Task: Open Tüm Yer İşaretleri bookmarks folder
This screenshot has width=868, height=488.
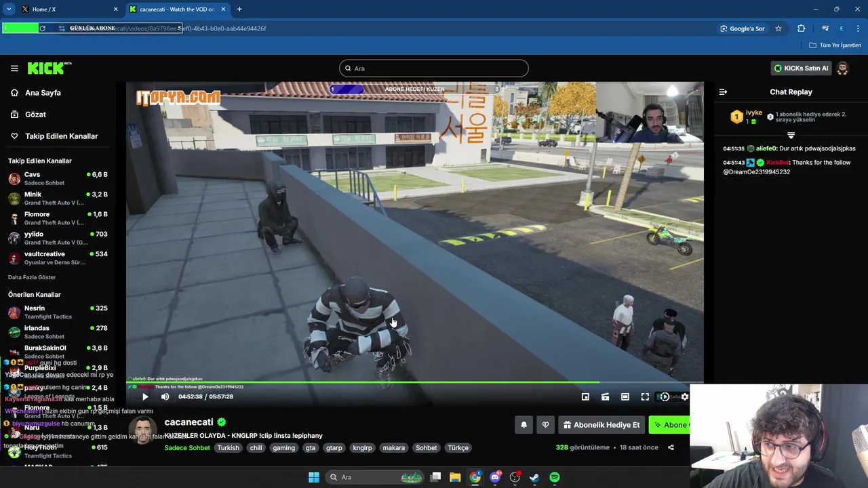Action: [835, 45]
